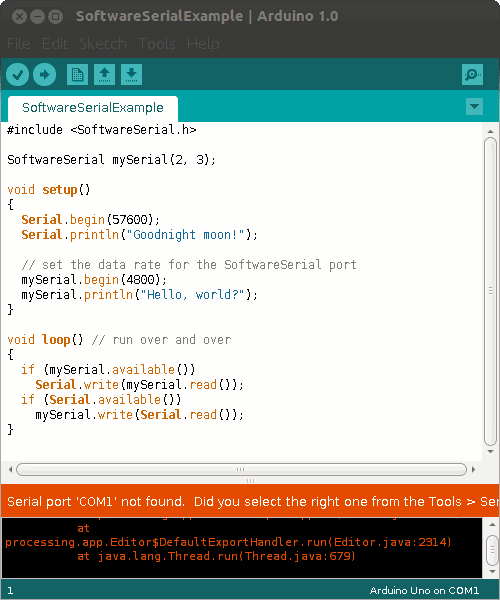500x600 pixels.
Task: Open the Serial Monitor
Action: (472, 74)
